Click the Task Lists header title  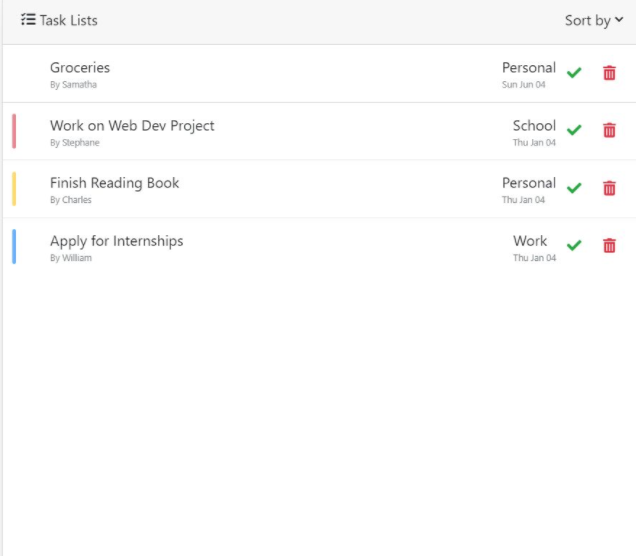[x=68, y=20]
